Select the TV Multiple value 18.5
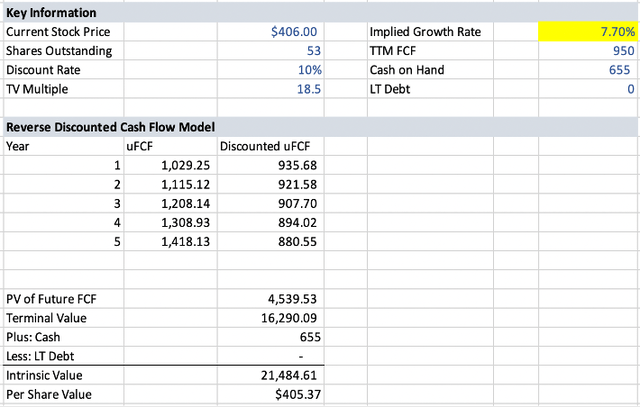 307,88
